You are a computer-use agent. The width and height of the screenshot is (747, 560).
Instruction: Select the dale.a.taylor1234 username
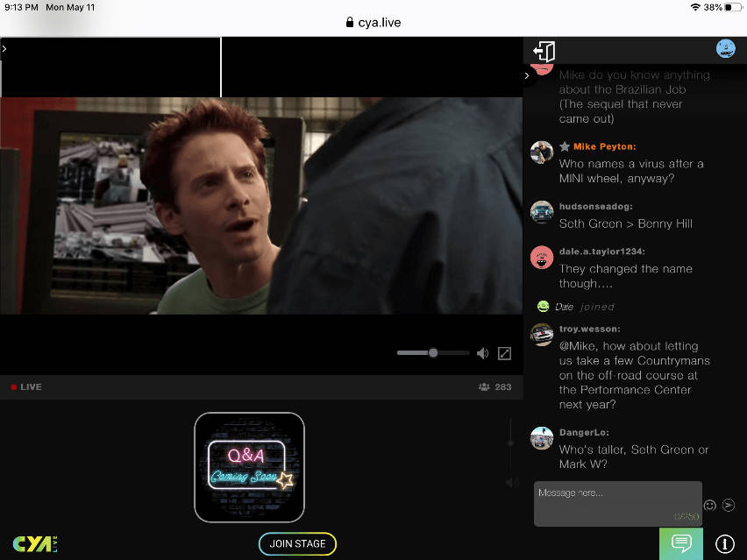point(602,252)
